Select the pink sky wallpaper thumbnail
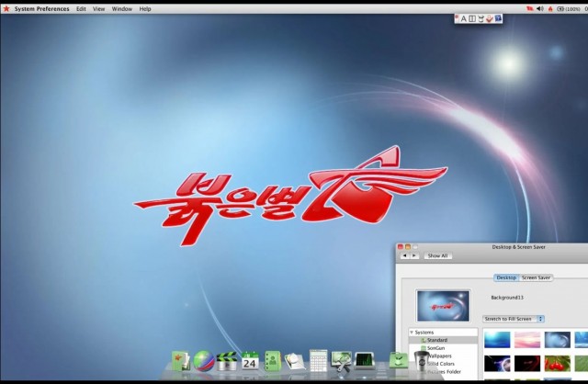The height and width of the screenshot is (384, 588). (x=526, y=340)
